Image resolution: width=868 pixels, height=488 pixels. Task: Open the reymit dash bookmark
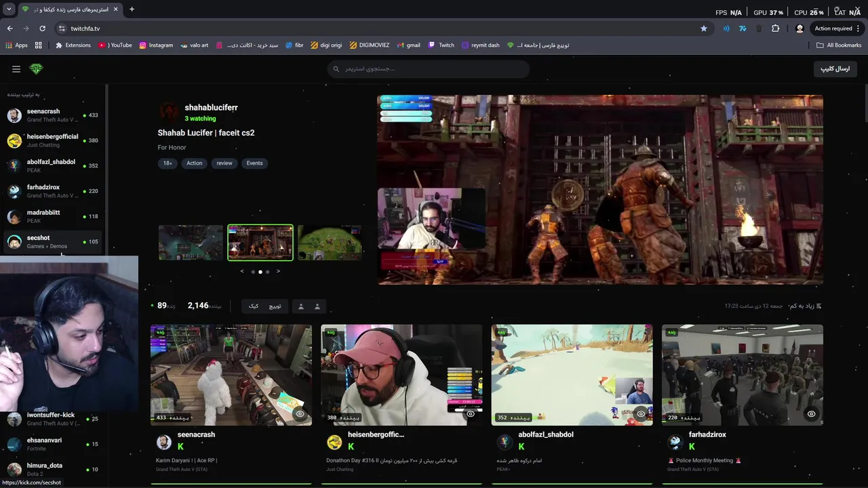(x=480, y=45)
